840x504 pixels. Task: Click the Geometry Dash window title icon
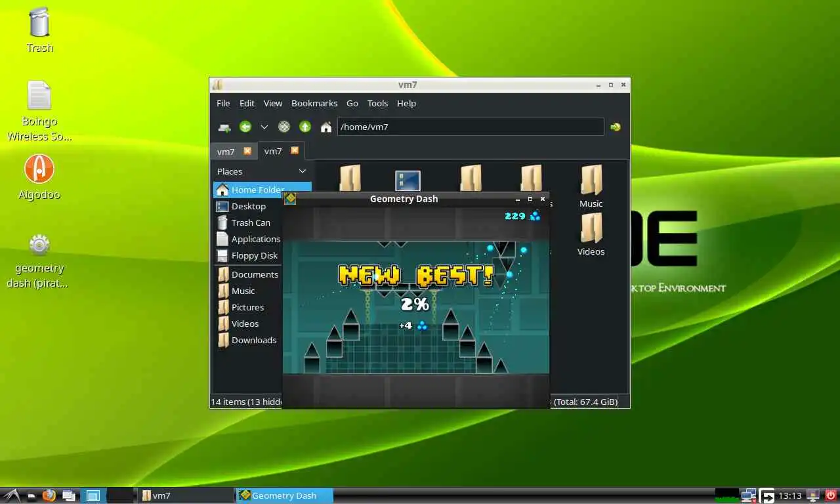pos(290,198)
